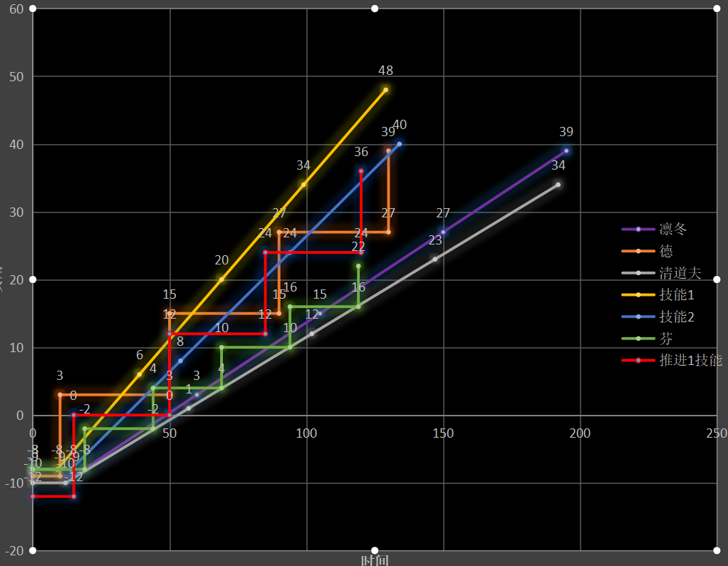The image size is (728, 566).
Task: Select the horizontal axis label 150
Action: pyautogui.click(x=443, y=433)
